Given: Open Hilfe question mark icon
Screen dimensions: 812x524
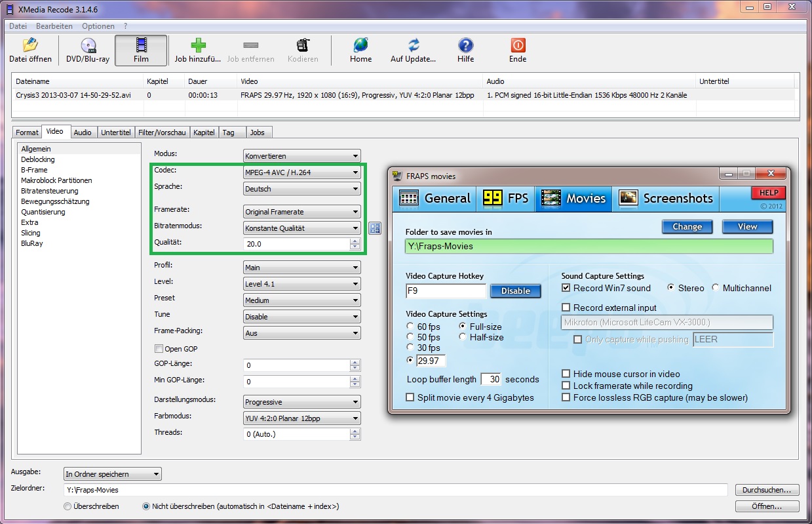Looking at the screenshot, I should (x=465, y=45).
